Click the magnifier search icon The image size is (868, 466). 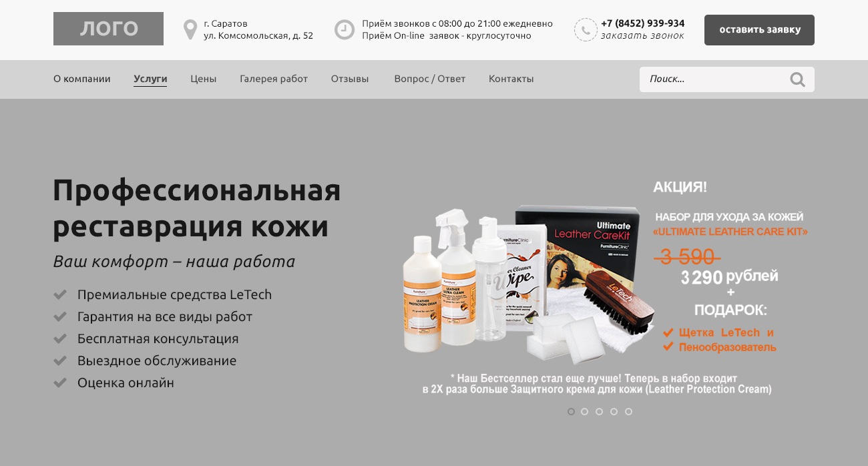pyautogui.click(x=797, y=79)
